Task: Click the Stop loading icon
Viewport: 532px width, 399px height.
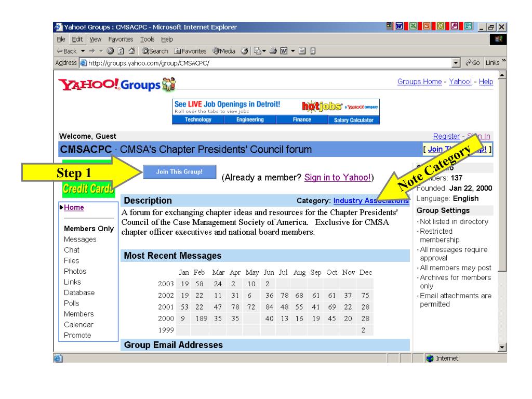Action: point(110,51)
